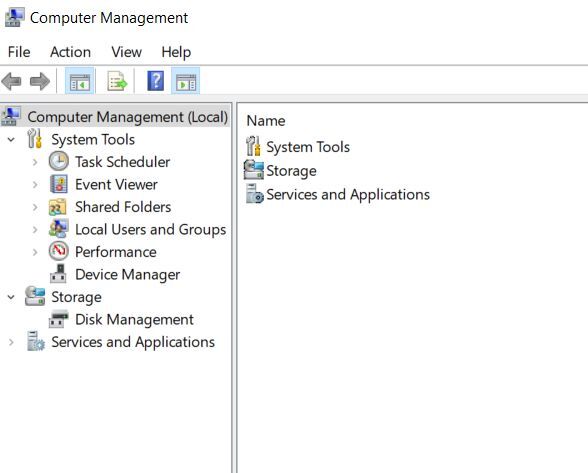Select Storage text in right pane

291,171
